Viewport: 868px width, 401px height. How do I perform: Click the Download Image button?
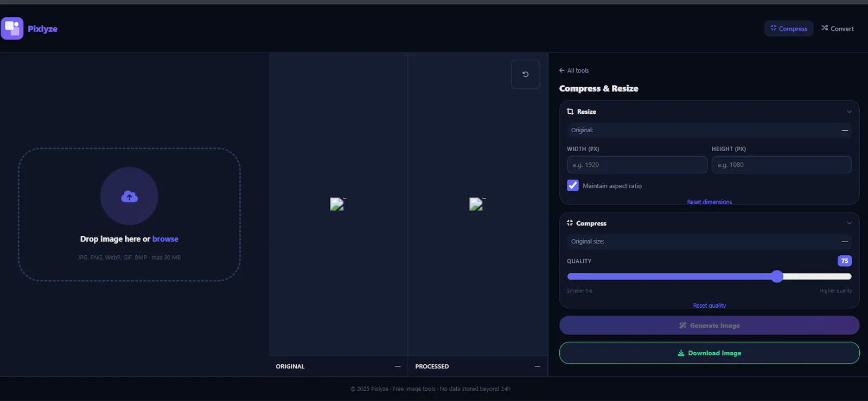tap(710, 353)
